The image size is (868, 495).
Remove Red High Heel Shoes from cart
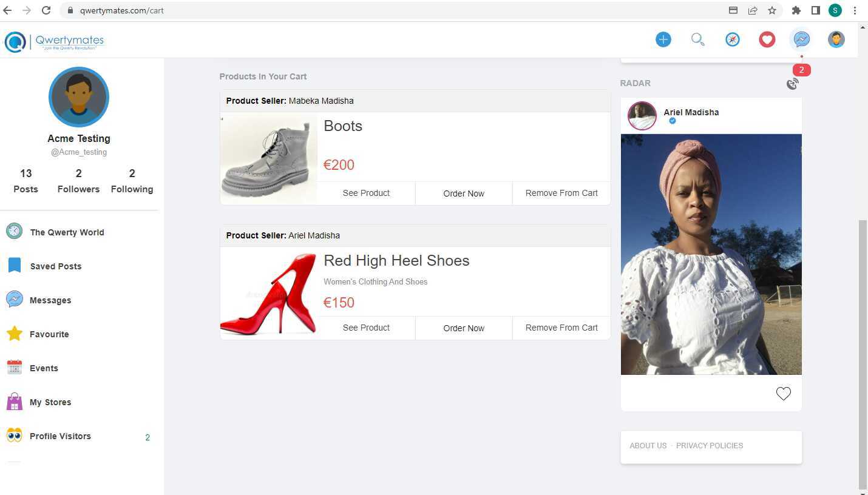pos(561,328)
